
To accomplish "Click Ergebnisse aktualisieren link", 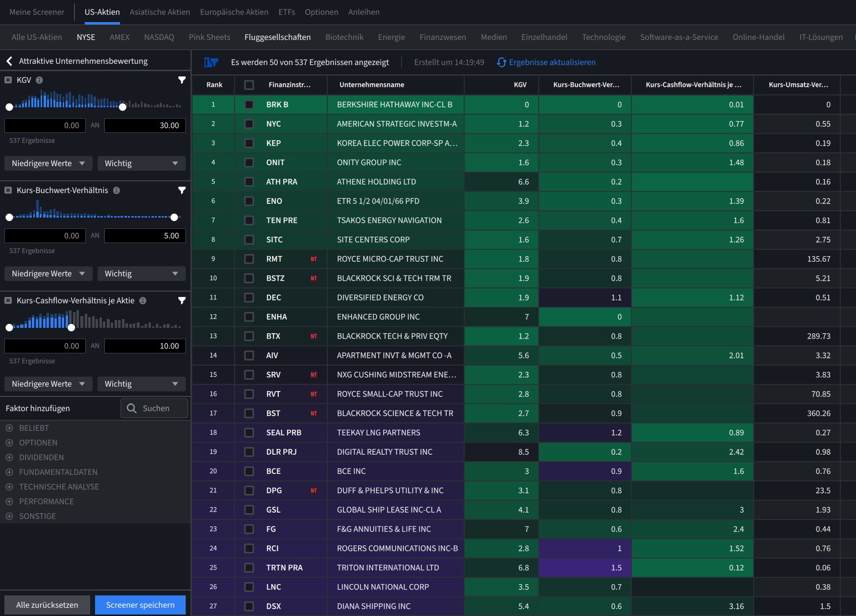I will tap(552, 62).
